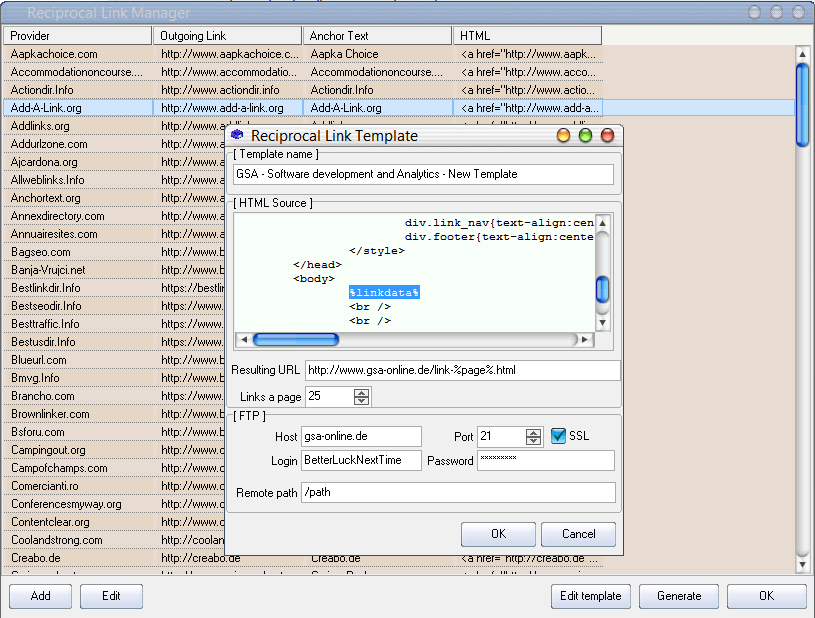Screen dimensions: 815x618
Task: Select the Comercianti.ro provider row
Action: (78, 486)
